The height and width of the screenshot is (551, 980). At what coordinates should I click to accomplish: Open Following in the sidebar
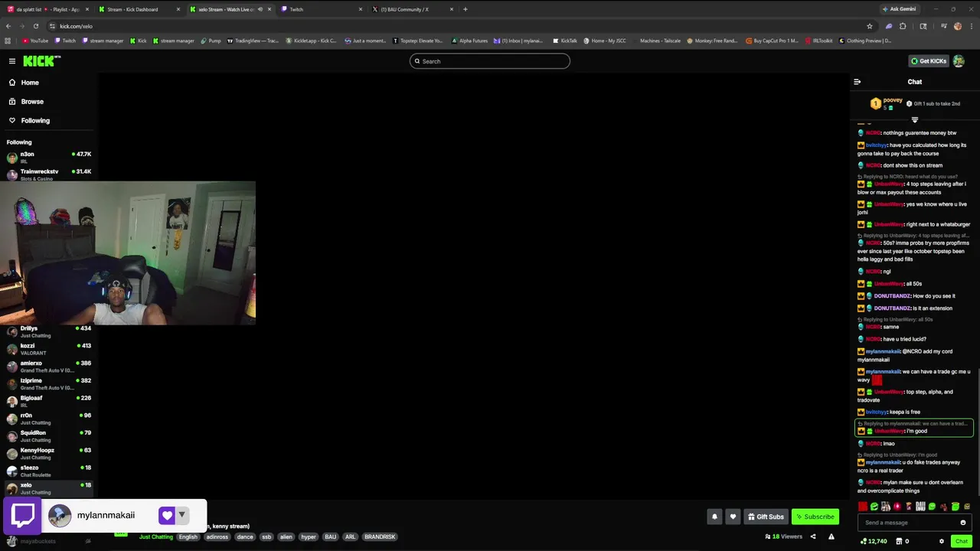coord(35,121)
